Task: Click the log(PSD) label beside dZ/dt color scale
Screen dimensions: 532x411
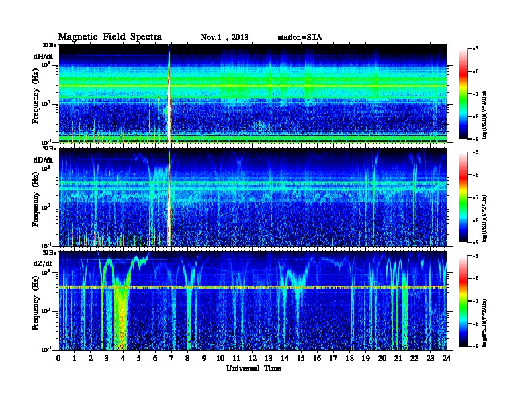Action: 485,322
